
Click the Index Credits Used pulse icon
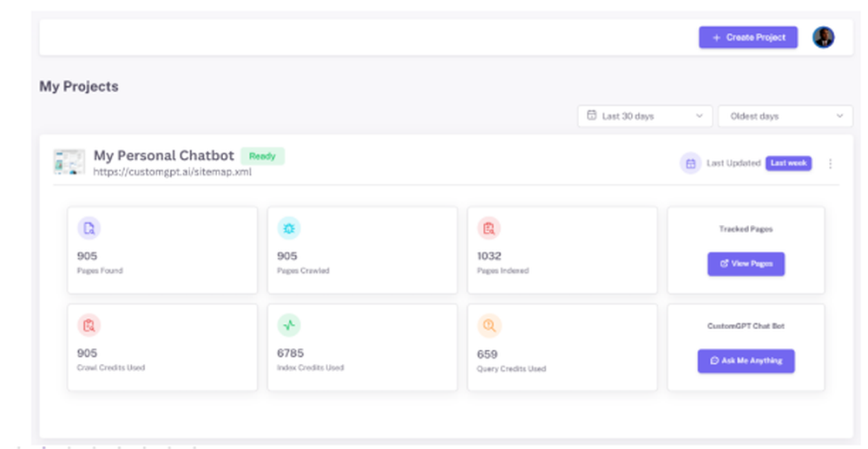click(x=288, y=326)
